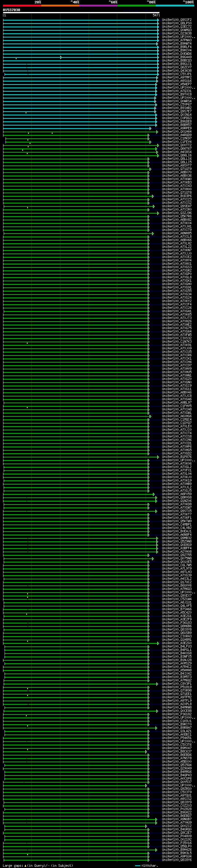The image size is (197, 868).
Task: Select UniRef100_A3BFF4 entry
Action: pos(176,548)
